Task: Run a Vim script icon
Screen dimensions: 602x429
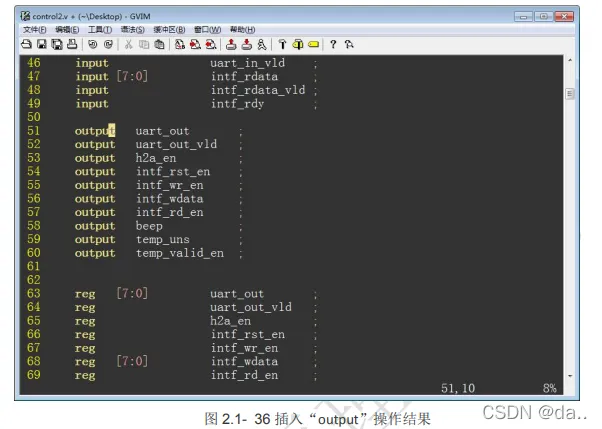Action: (262, 45)
